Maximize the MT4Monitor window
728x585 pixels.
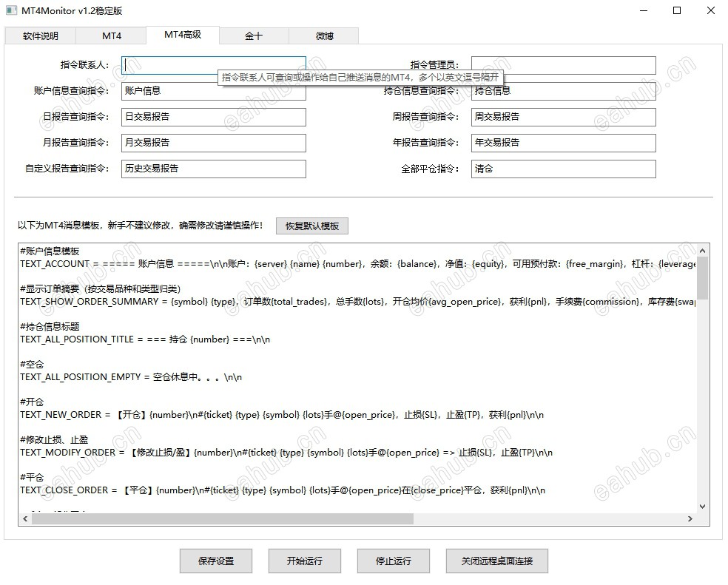click(x=677, y=10)
